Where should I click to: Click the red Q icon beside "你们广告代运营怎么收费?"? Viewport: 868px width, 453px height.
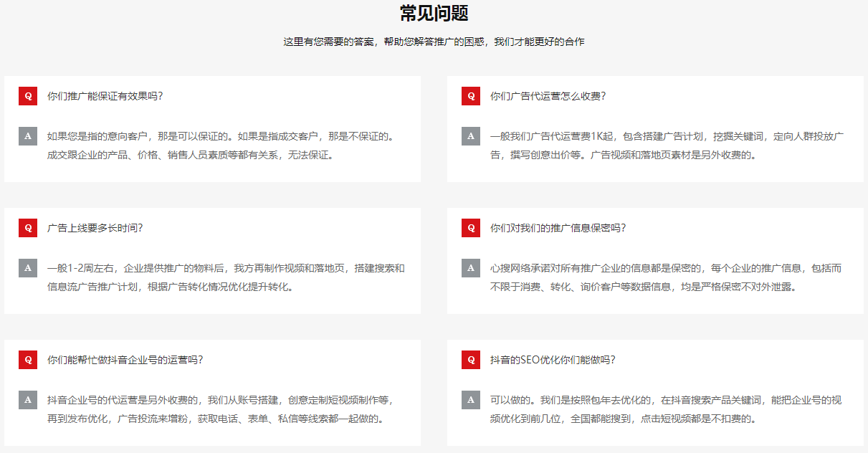pos(471,96)
